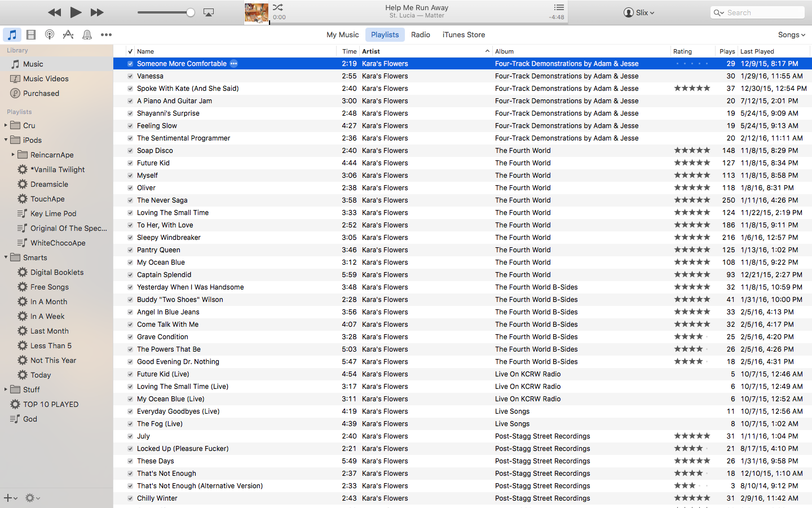The image size is (812, 508).
Task: Select the God playlist icon
Action: pyautogui.click(x=15, y=419)
